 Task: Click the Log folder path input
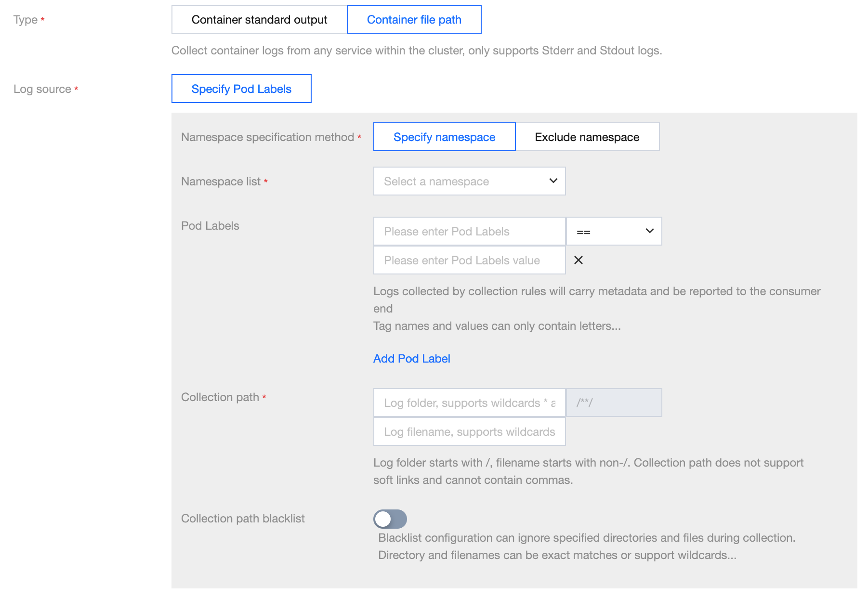(469, 403)
